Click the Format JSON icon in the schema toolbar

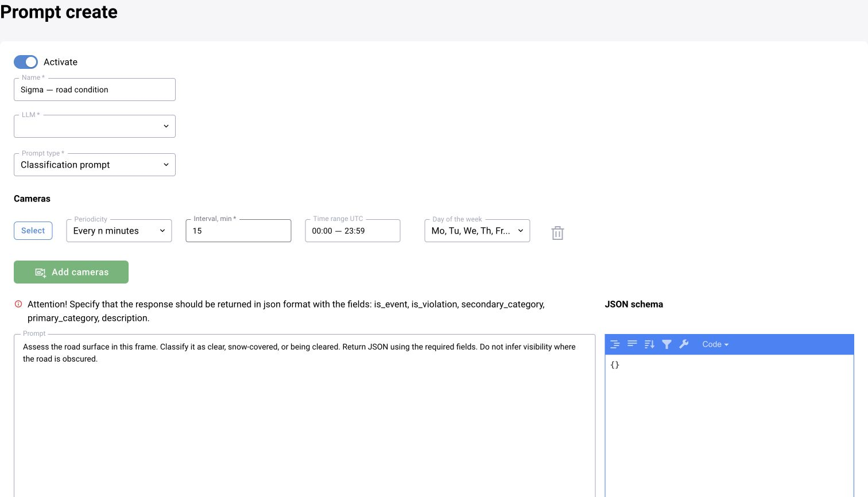point(615,344)
